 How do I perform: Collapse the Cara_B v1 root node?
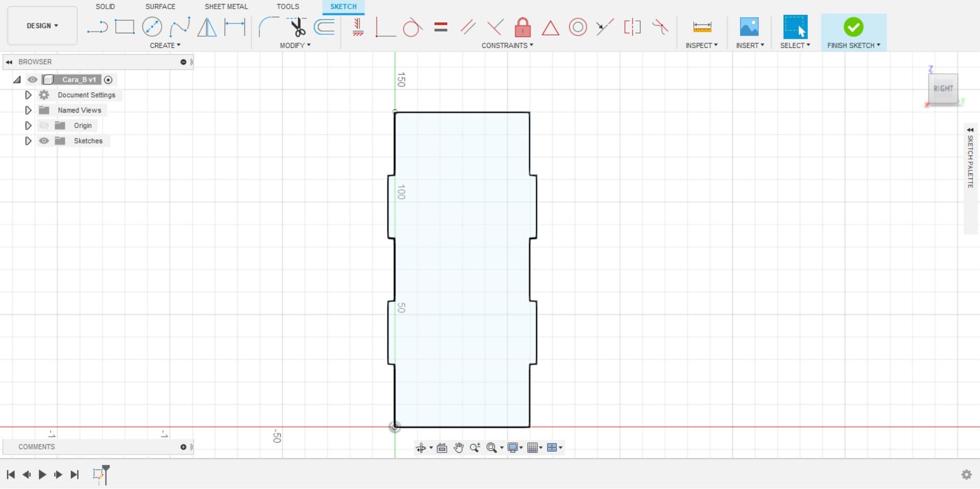(17, 80)
